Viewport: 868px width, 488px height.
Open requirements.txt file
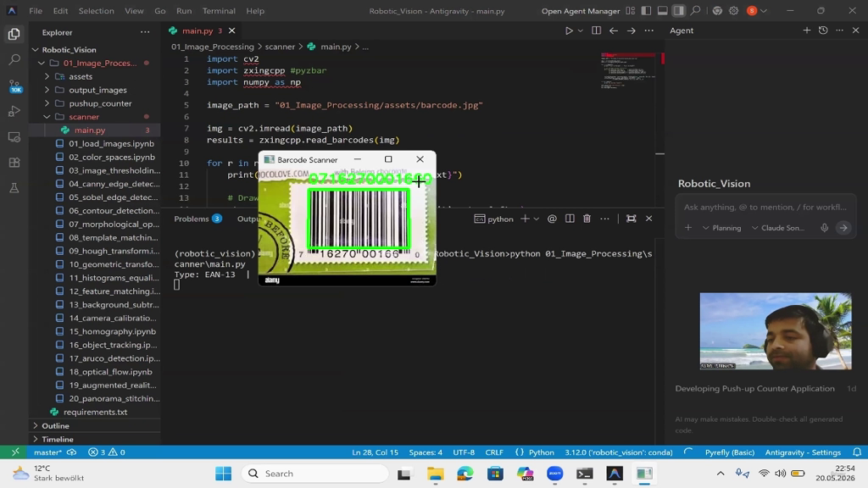95,413
